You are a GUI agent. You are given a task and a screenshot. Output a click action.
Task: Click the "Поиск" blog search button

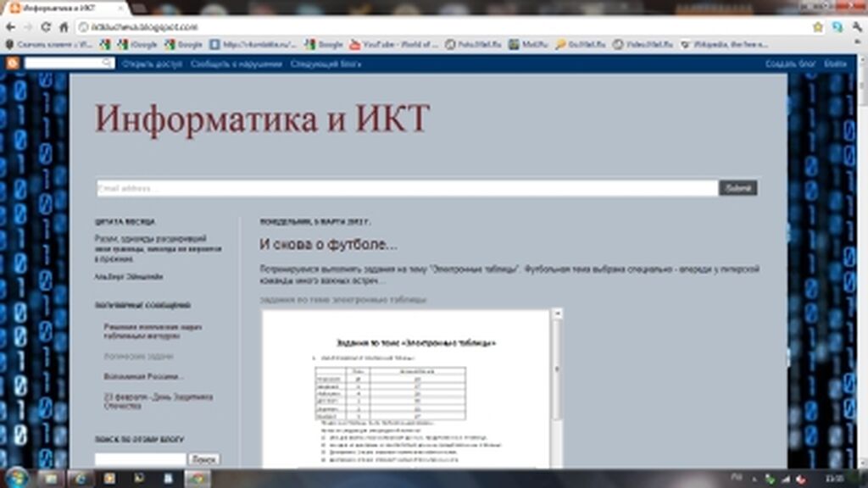[x=204, y=458]
